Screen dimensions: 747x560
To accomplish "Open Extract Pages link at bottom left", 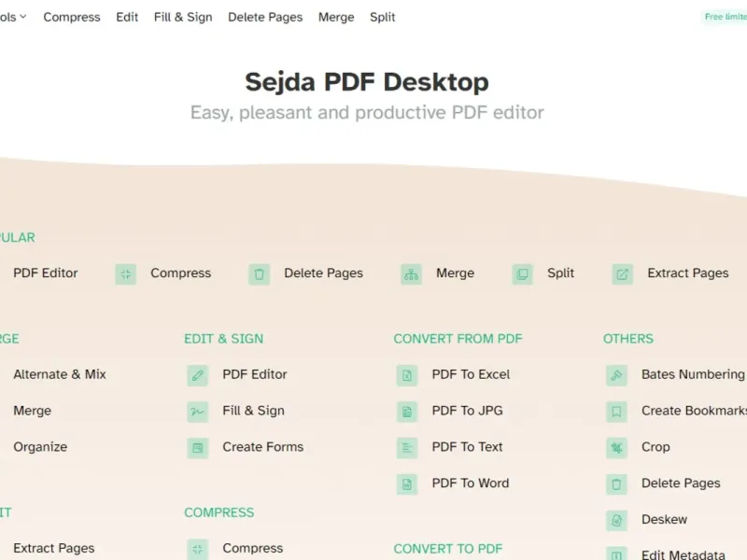I will (54, 548).
